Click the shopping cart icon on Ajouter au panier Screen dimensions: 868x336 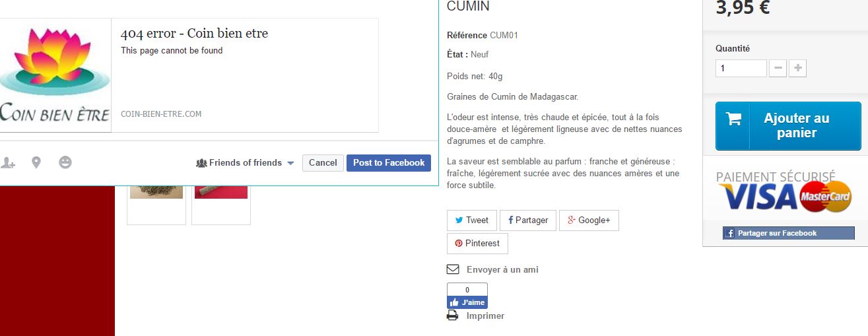pyautogui.click(x=733, y=119)
